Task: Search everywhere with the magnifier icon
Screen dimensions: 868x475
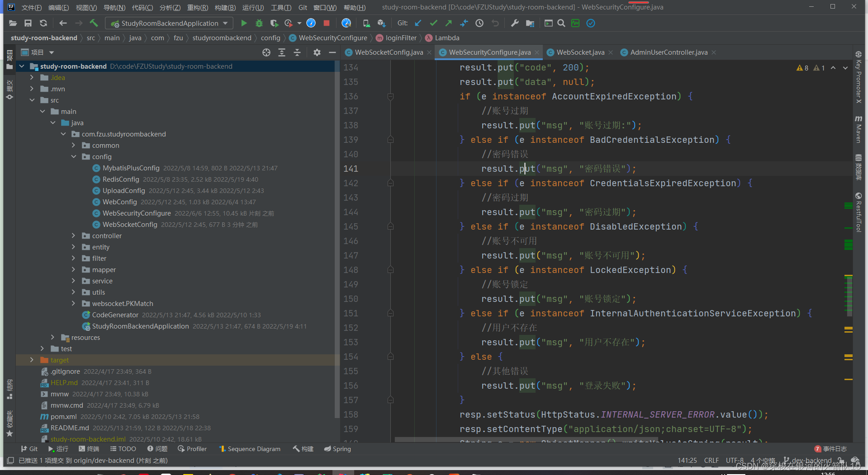Action: pos(561,23)
